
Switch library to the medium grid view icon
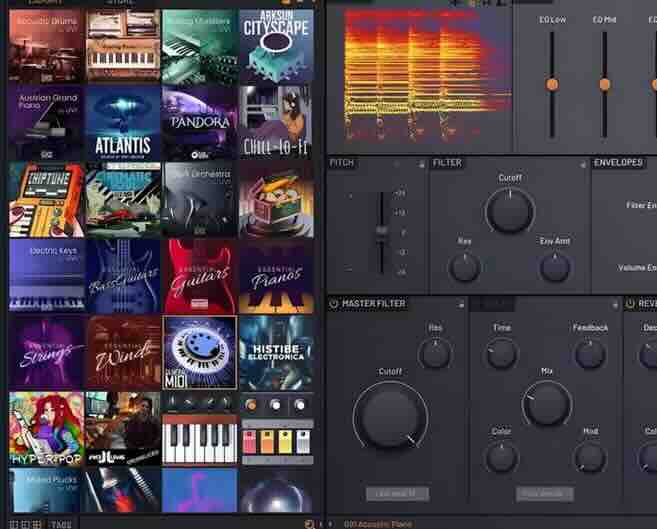coord(25,524)
